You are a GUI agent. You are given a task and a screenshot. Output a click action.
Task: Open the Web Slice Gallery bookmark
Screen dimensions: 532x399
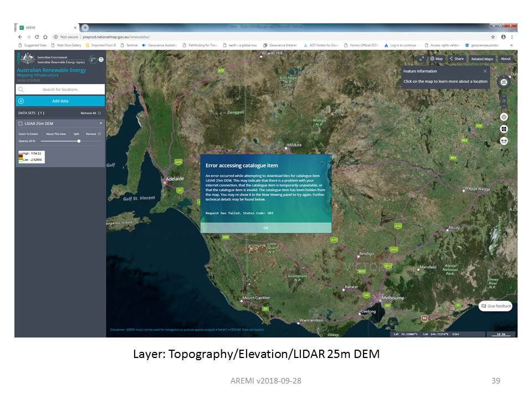(x=66, y=45)
